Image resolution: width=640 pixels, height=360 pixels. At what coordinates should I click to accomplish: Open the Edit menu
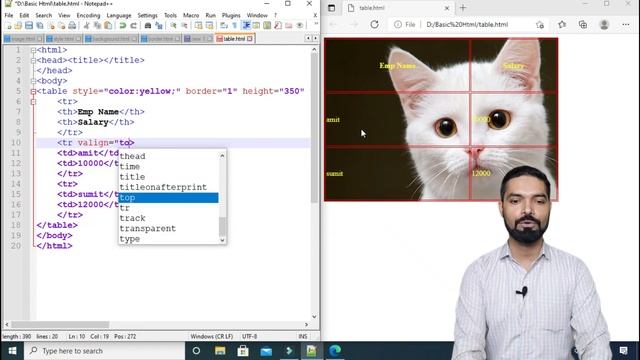coord(24,15)
